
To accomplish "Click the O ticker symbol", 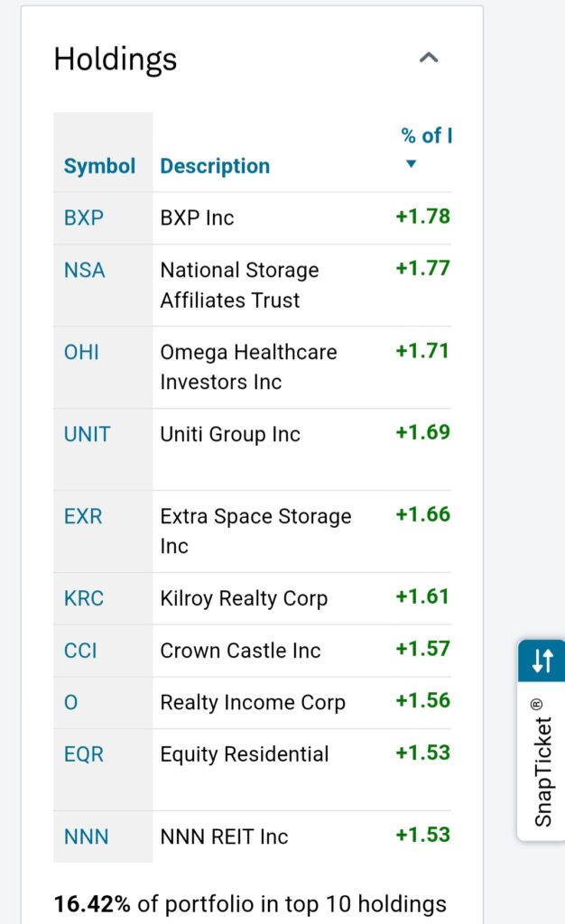I will (70, 703).
